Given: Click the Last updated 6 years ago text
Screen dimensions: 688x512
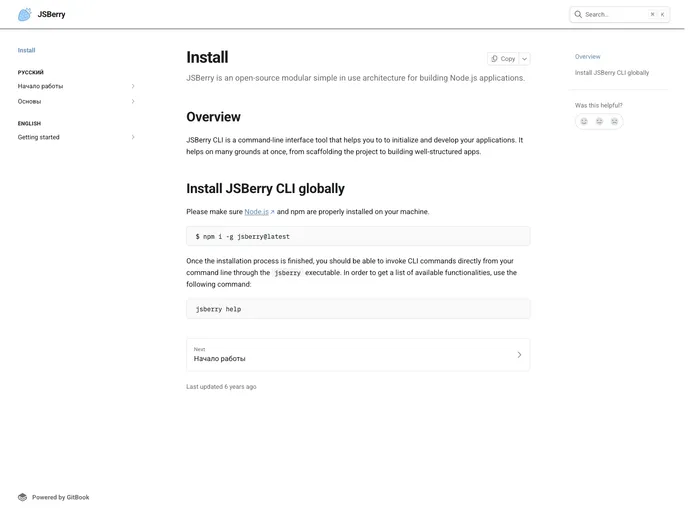Looking at the screenshot, I should 221,387.
